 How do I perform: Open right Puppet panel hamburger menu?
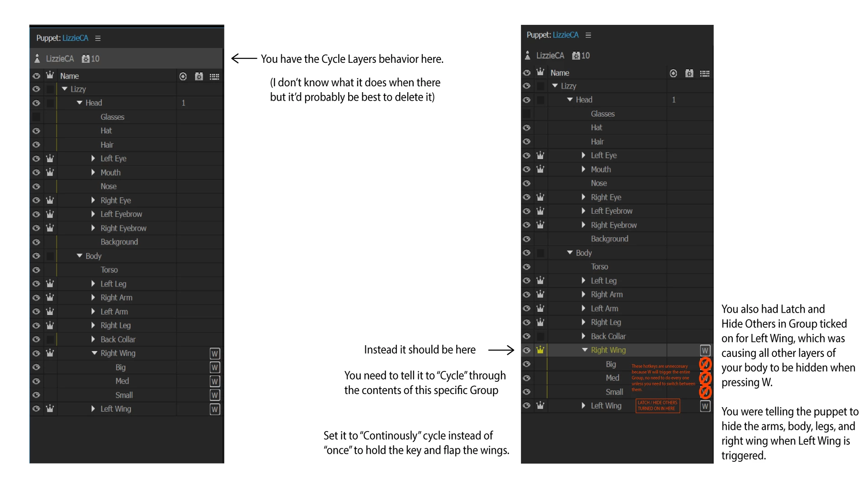588,35
